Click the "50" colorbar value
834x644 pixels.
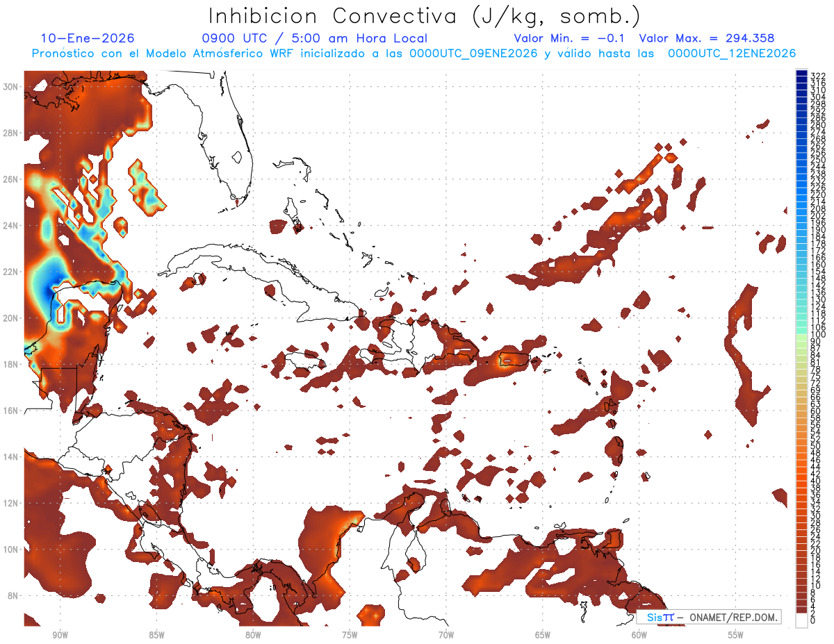pos(816,446)
